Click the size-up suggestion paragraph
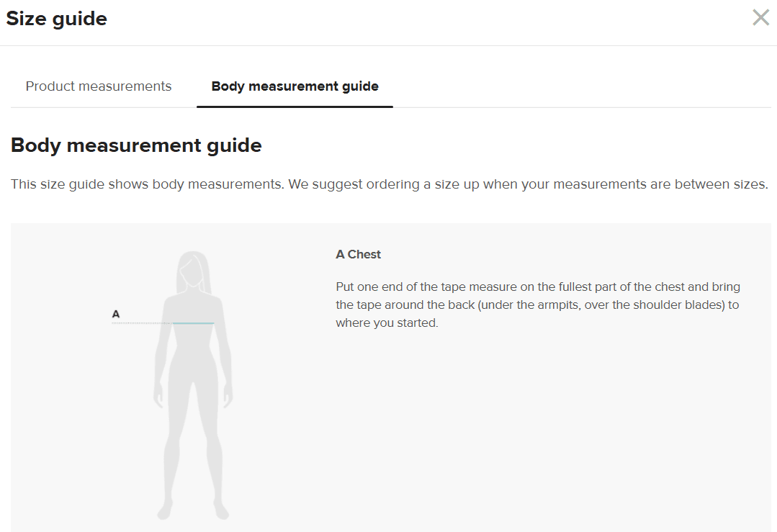 click(389, 184)
